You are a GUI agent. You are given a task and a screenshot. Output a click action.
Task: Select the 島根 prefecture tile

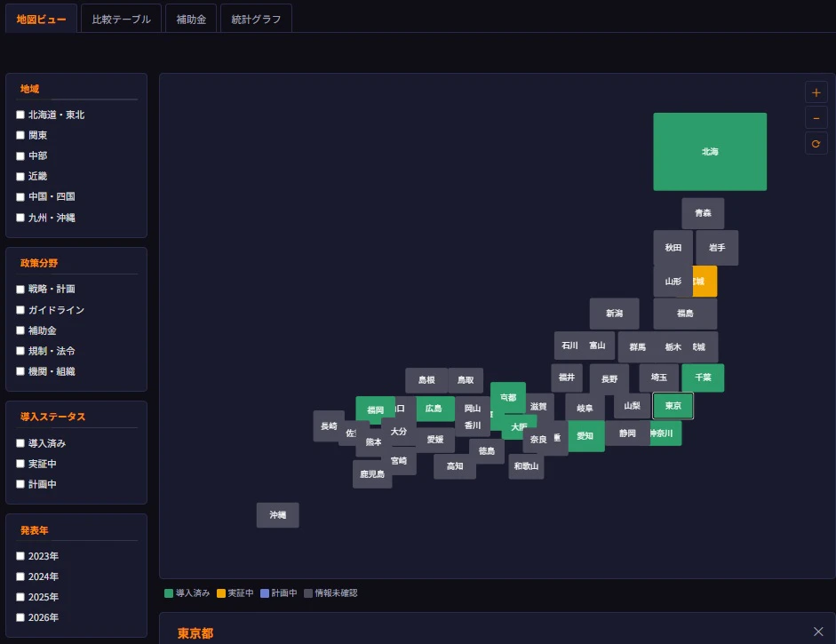point(426,380)
